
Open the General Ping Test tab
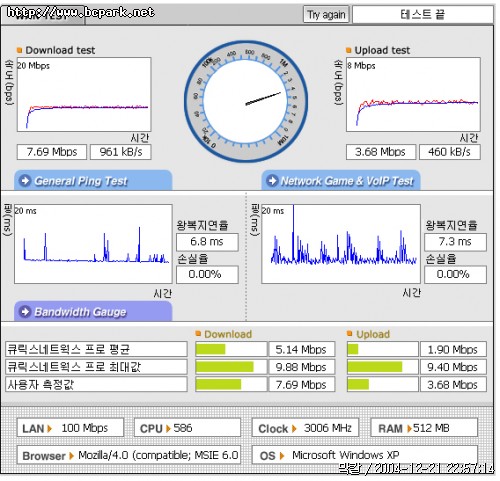pos(93,181)
